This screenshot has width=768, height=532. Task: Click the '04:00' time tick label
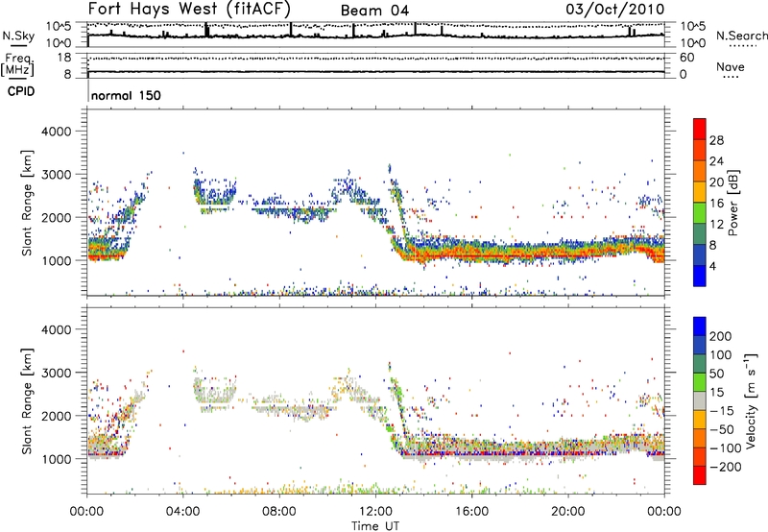click(x=182, y=512)
